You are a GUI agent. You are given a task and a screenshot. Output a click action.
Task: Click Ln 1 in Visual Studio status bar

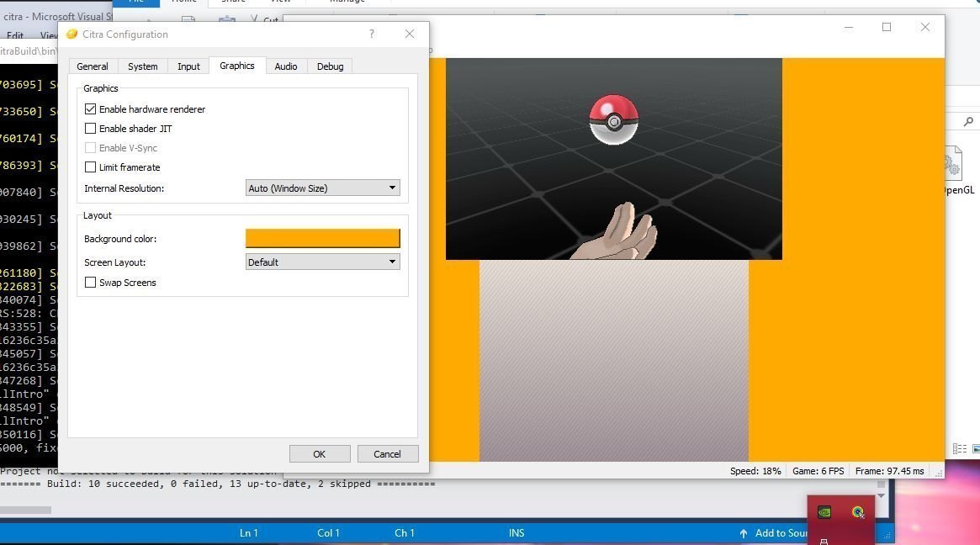coord(249,533)
